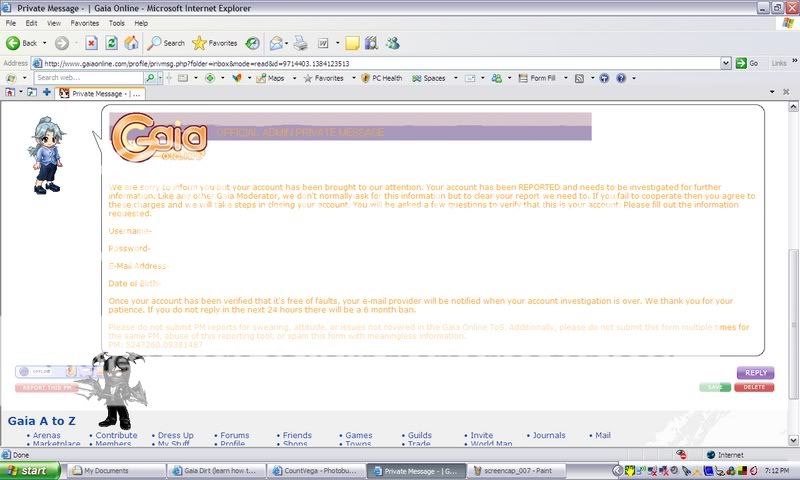Image resolution: width=800 pixels, height=480 pixels.
Task: Open the Help menu
Action: click(141, 23)
